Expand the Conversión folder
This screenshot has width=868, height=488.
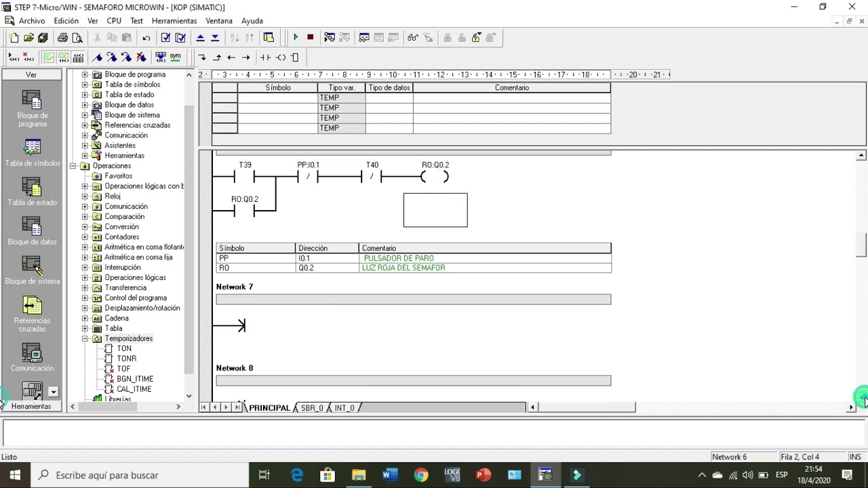point(85,227)
